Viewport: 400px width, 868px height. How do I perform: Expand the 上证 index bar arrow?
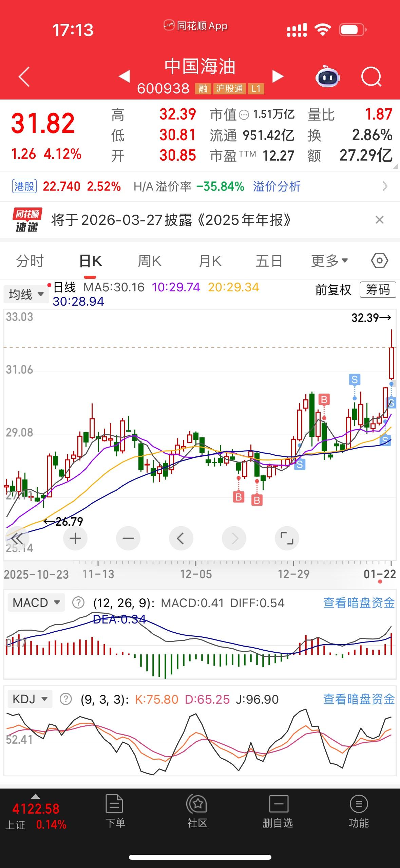coord(36,796)
